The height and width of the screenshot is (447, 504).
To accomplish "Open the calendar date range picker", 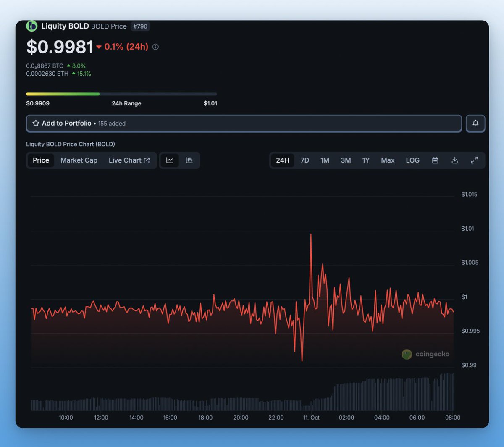I will click(435, 160).
